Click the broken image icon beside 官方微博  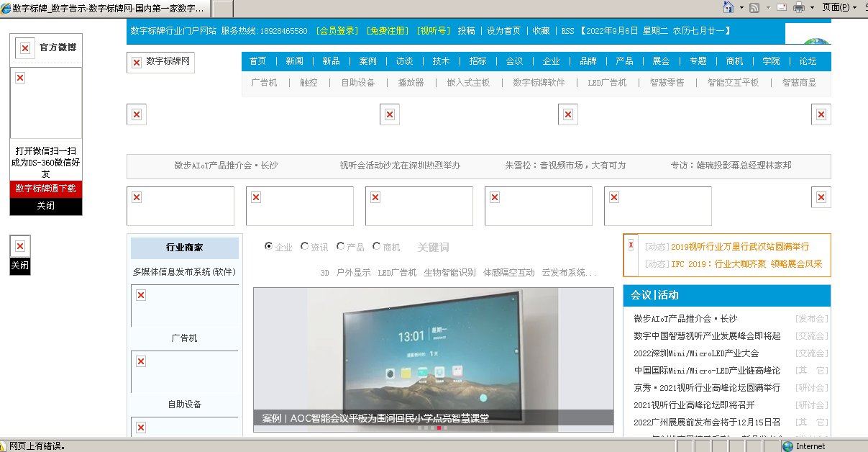pos(25,48)
